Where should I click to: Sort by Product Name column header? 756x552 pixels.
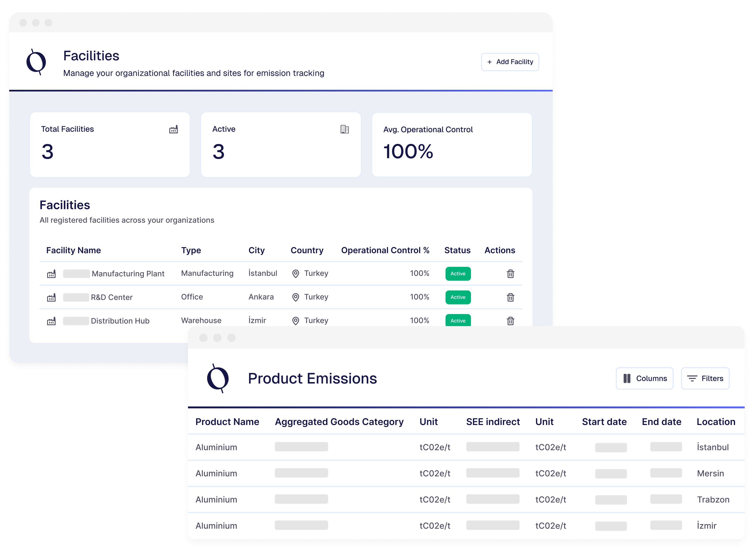point(227,422)
